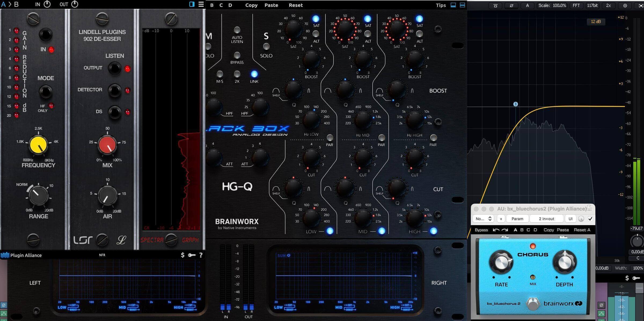Open the settings gear in the EQ analyzer toolbar
This screenshot has width=644, height=321.
click(x=625, y=5)
